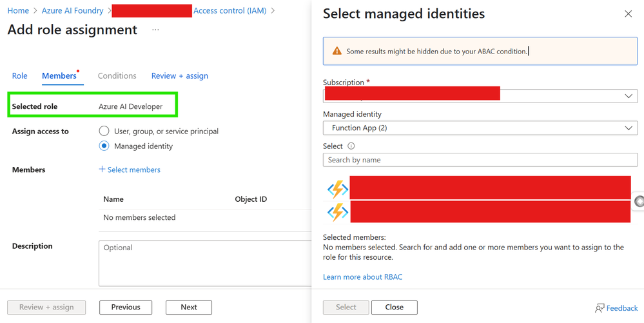The image size is (644, 323).
Task: Click the No members selected table row
Action: pyautogui.click(x=205, y=217)
